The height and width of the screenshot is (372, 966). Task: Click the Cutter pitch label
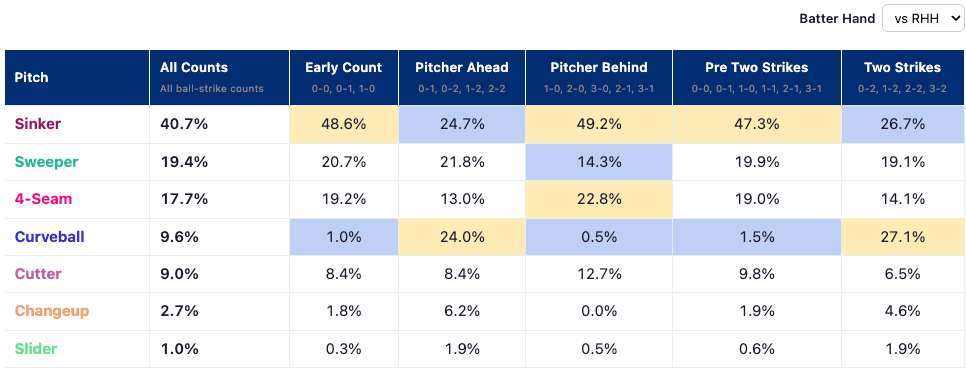click(x=38, y=273)
